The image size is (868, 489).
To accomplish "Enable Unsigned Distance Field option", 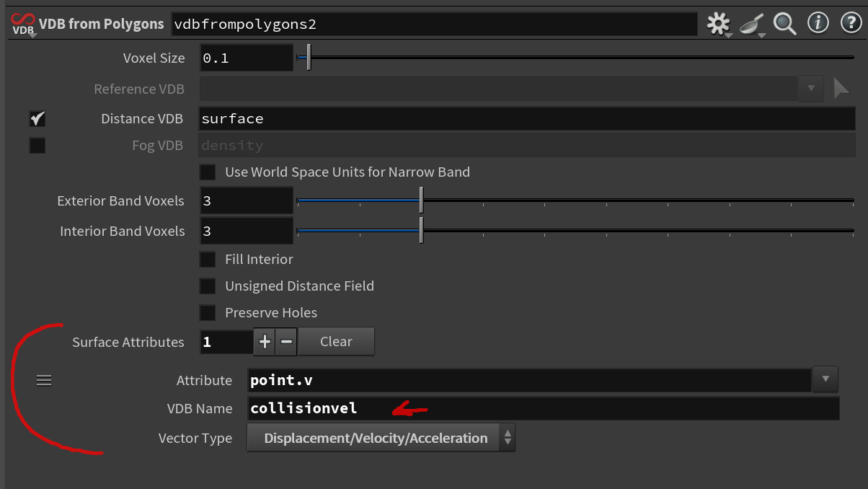I will coord(208,286).
